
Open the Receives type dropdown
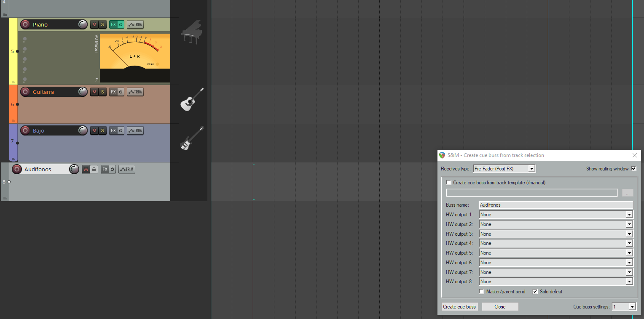coord(504,169)
